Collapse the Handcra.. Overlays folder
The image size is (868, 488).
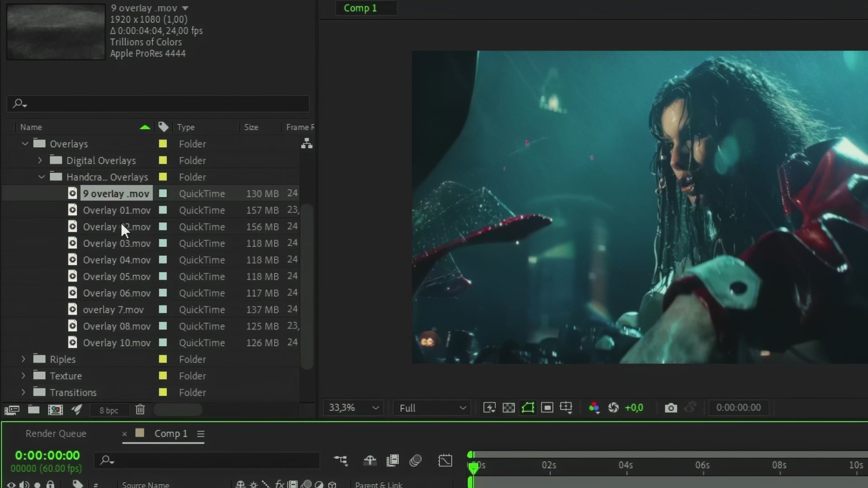click(42, 177)
